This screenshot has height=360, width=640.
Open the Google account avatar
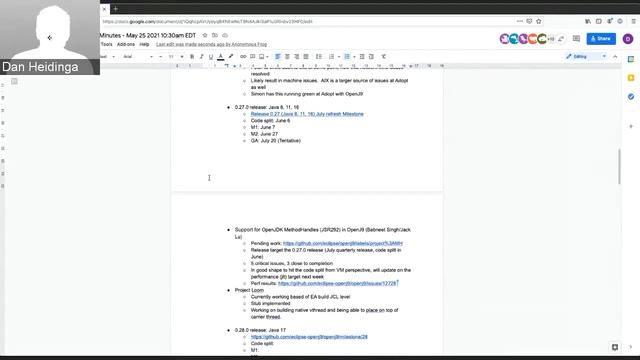(x=628, y=39)
